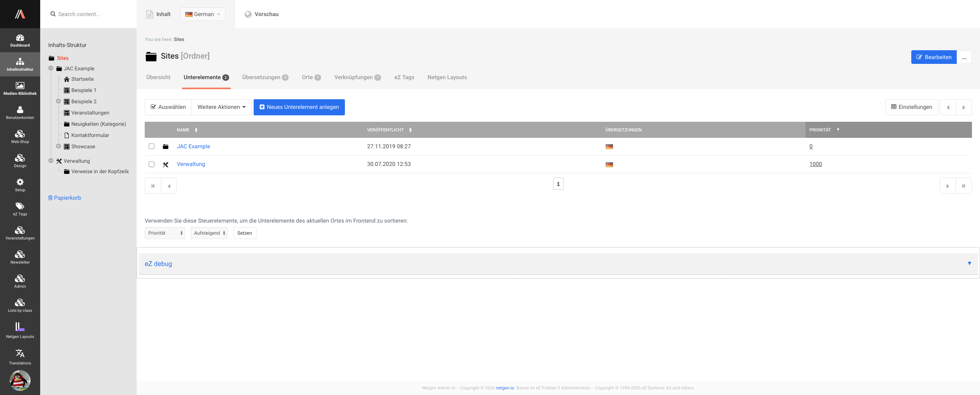Expand the Beispiele 2 tree node

coord(58,101)
